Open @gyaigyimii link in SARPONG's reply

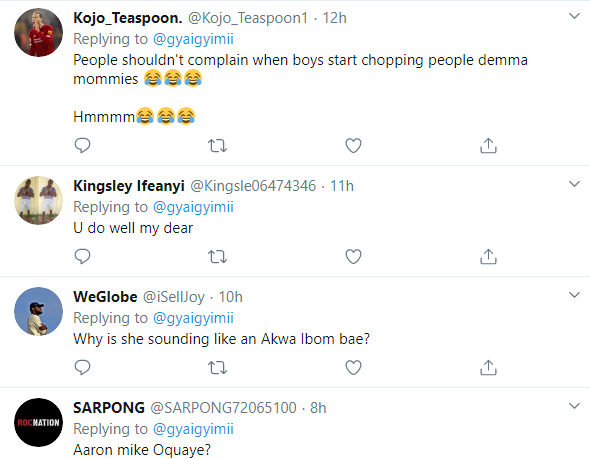193,429
